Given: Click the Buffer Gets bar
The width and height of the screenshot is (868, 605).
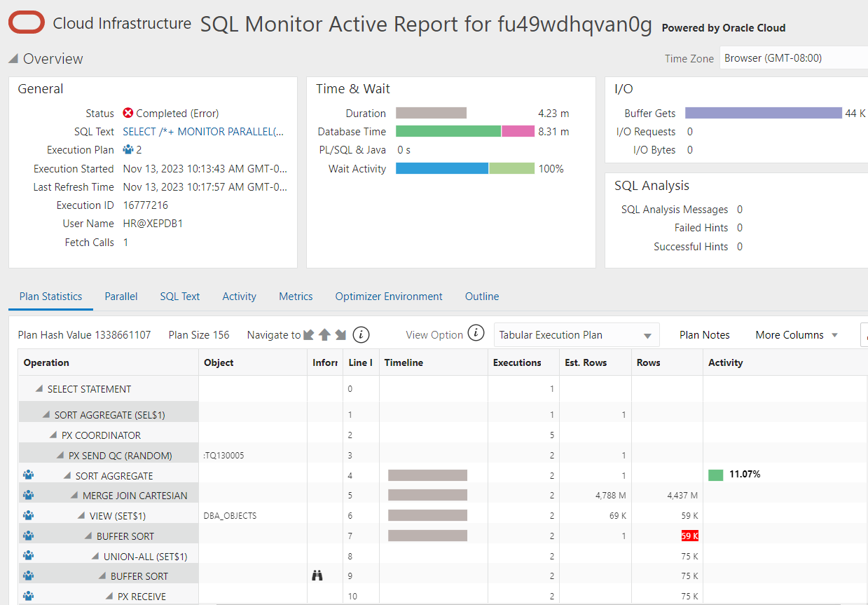Looking at the screenshot, I should pyautogui.click(x=764, y=113).
